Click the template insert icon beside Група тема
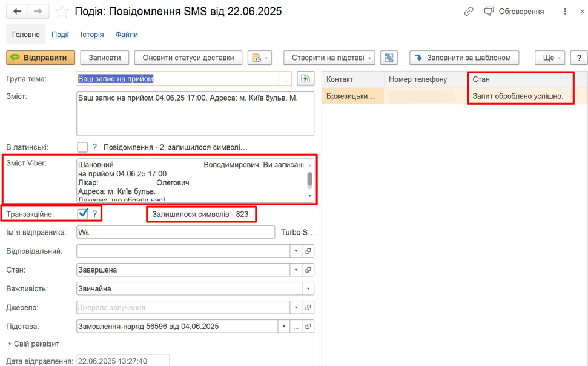 click(x=306, y=79)
